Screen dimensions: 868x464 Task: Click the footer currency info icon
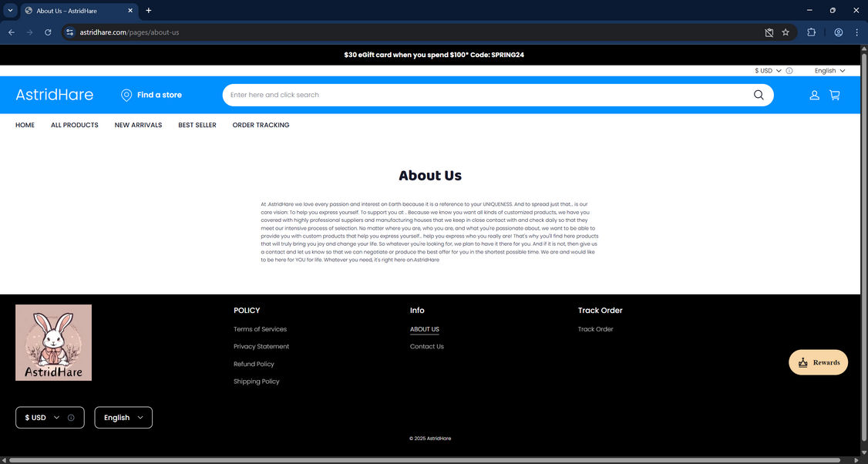[x=71, y=418]
